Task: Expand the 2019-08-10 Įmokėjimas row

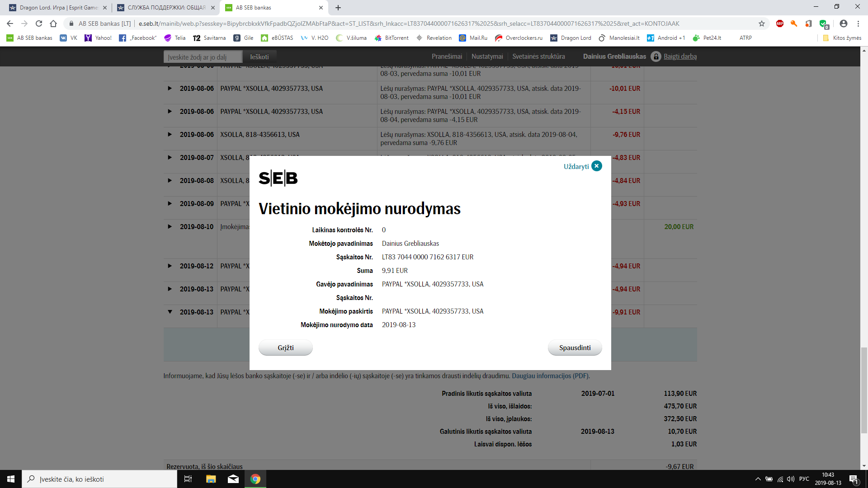Action: click(170, 226)
